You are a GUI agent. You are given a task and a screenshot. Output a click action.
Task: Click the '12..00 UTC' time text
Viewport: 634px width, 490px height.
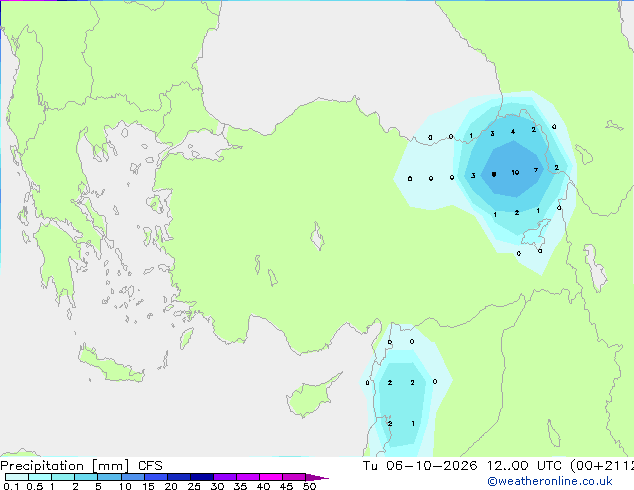click(524, 466)
